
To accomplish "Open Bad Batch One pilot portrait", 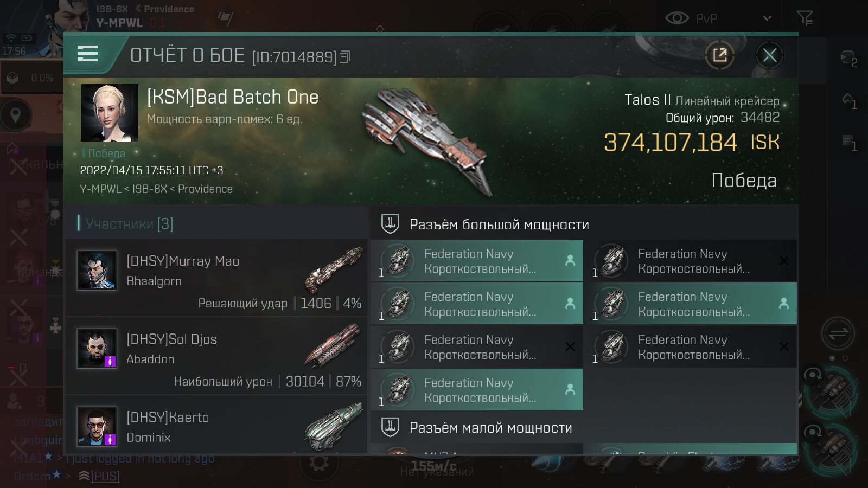I will (110, 113).
